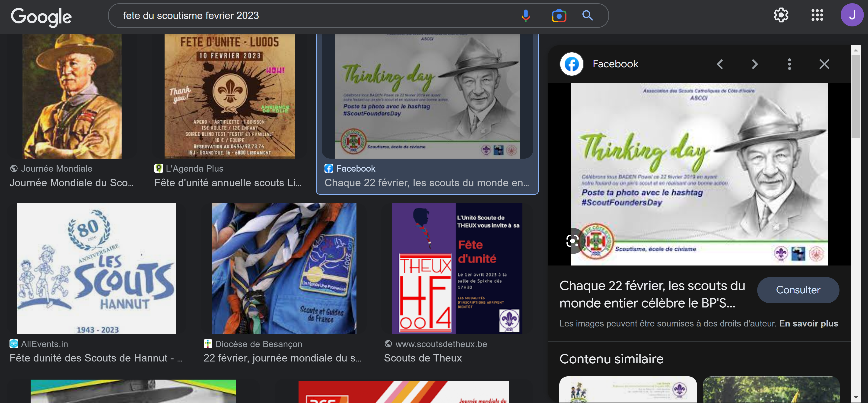This screenshot has height=403, width=868.
Task: Open first similar content thumbnail with scouts logo
Action: [x=628, y=389]
